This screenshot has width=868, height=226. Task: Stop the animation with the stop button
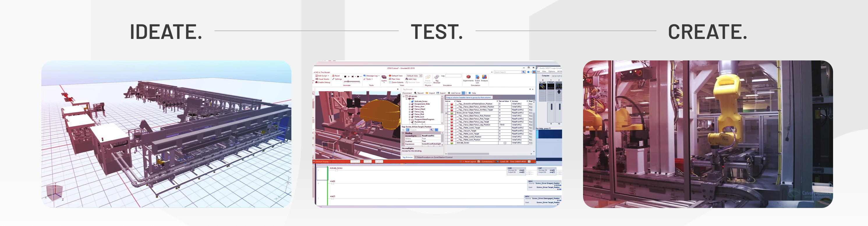point(345,77)
